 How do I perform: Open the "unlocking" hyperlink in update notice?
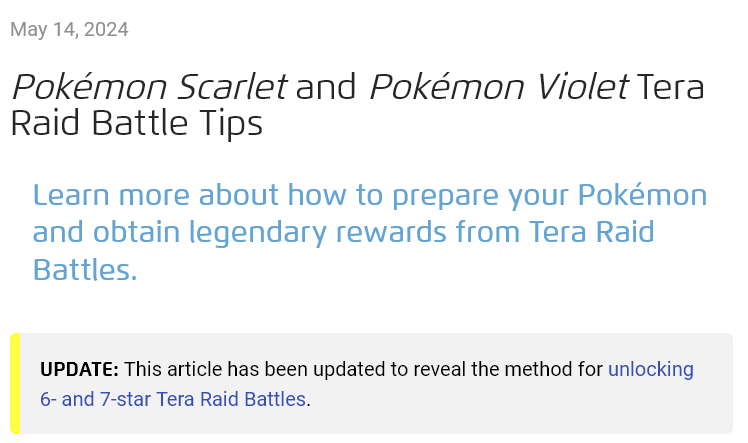[x=651, y=370]
